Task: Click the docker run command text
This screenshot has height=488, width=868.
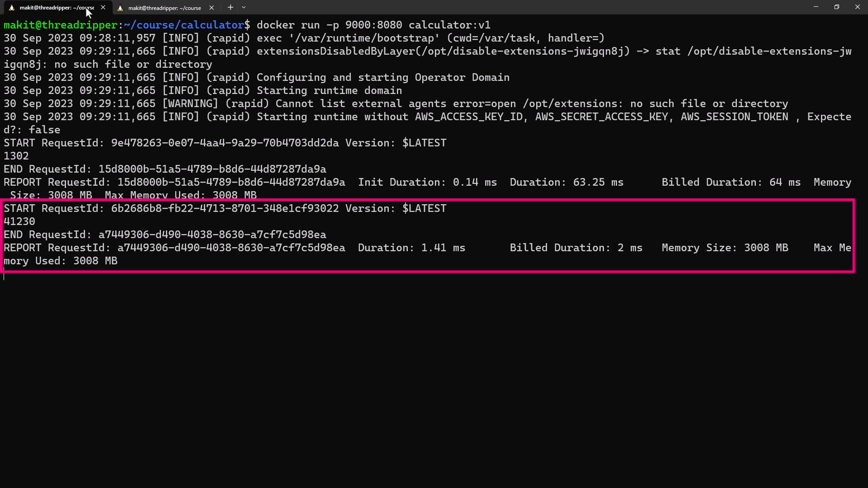Action: tap(373, 25)
